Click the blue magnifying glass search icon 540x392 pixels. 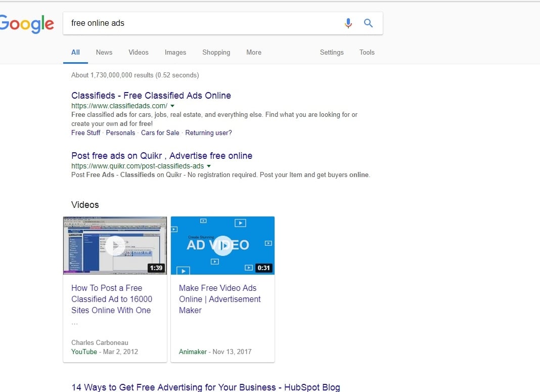369,23
